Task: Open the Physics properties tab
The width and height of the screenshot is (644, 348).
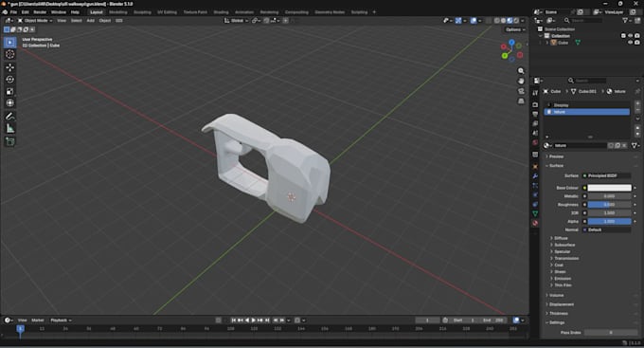Action: pyautogui.click(x=535, y=194)
